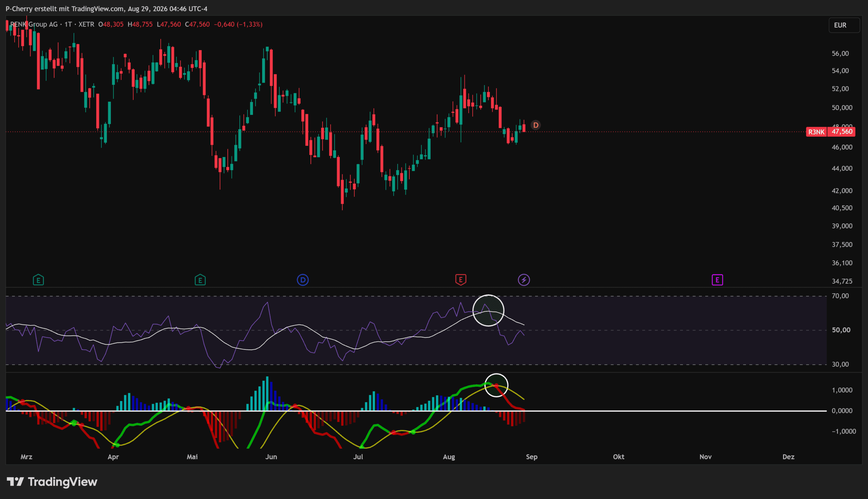Click the RSI 70,00 level label
The height and width of the screenshot is (499, 868).
coord(840,296)
